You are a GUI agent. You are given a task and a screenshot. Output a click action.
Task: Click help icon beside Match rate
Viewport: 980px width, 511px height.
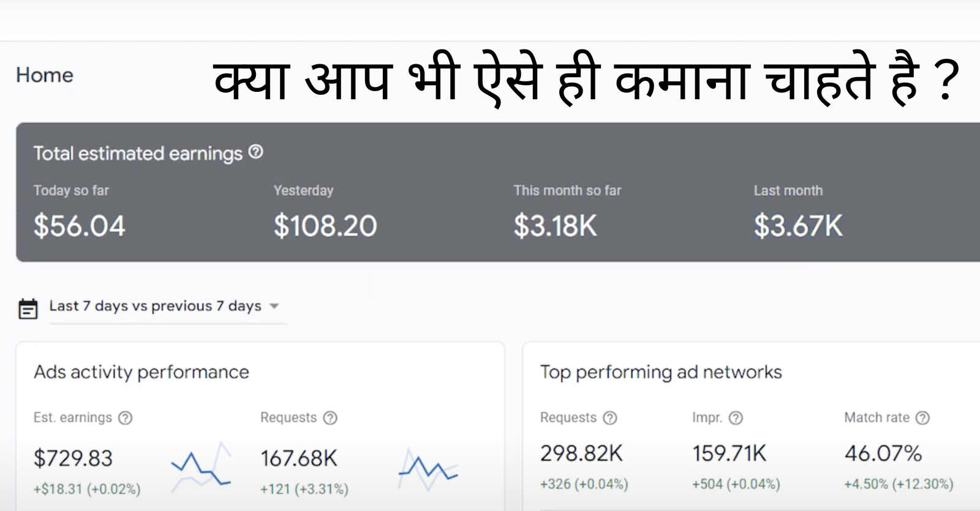coord(922,418)
